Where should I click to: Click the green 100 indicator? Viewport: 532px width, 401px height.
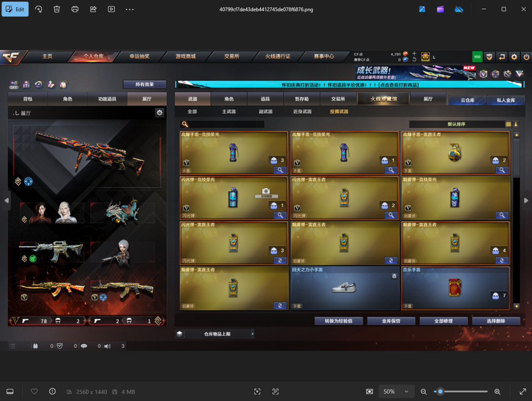(477, 57)
